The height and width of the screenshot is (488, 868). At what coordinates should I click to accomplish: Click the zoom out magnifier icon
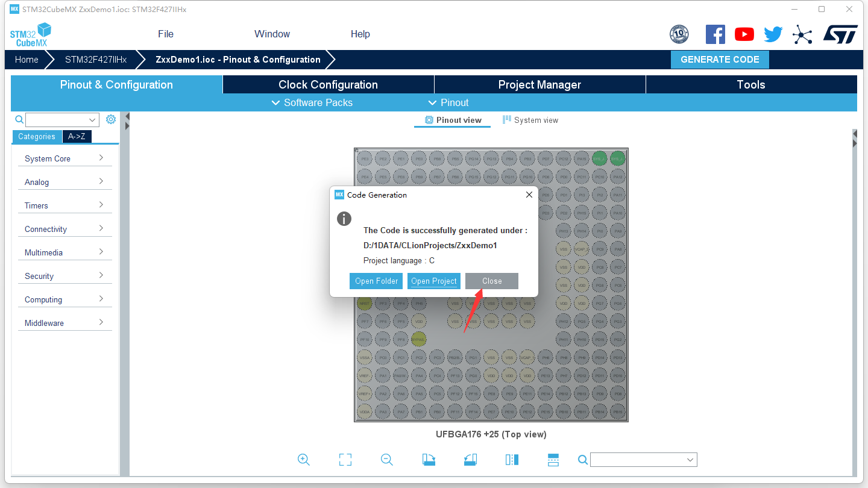[387, 460]
